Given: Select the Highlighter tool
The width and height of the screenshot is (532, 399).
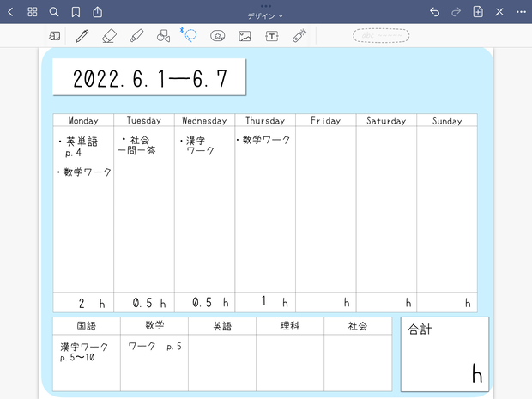Looking at the screenshot, I should coord(136,36).
